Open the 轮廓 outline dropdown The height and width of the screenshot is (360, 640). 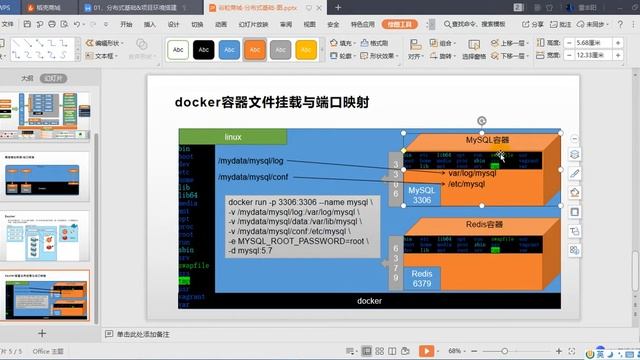[x=342, y=56]
